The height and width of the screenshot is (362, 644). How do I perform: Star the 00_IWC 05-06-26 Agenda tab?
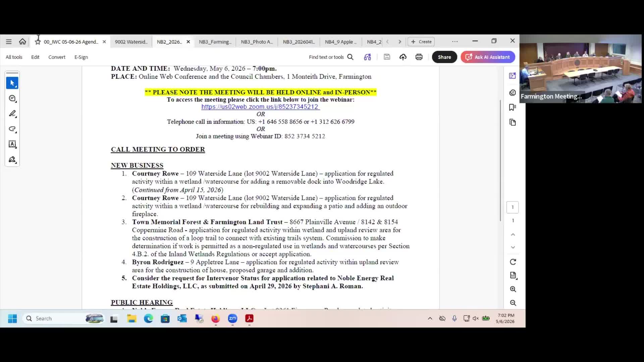pos(38,42)
